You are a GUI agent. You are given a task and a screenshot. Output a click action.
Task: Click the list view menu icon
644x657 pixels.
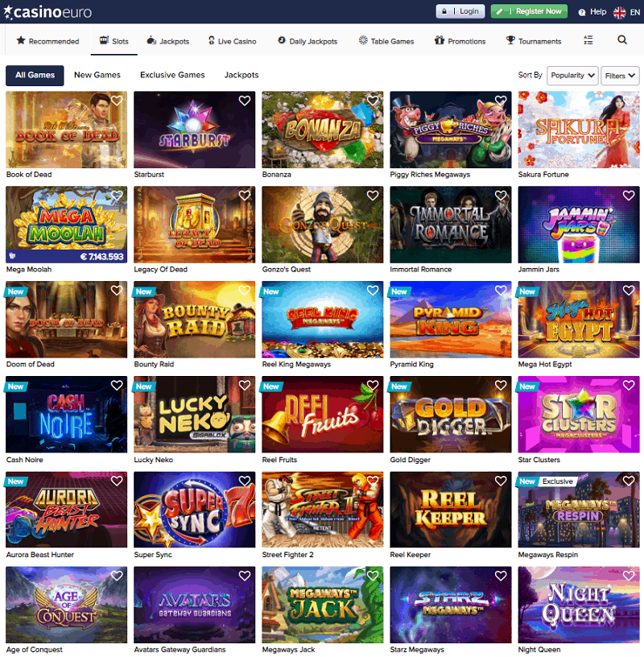click(x=588, y=39)
